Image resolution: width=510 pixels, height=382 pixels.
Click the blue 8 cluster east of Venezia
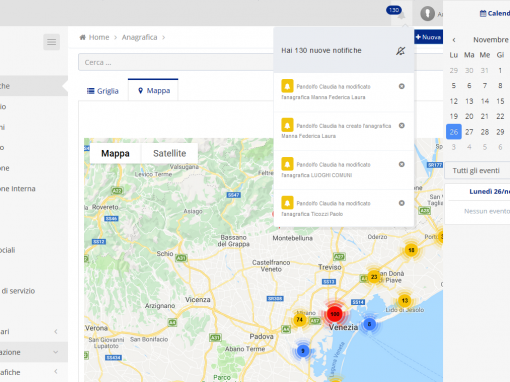click(x=369, y=324)
